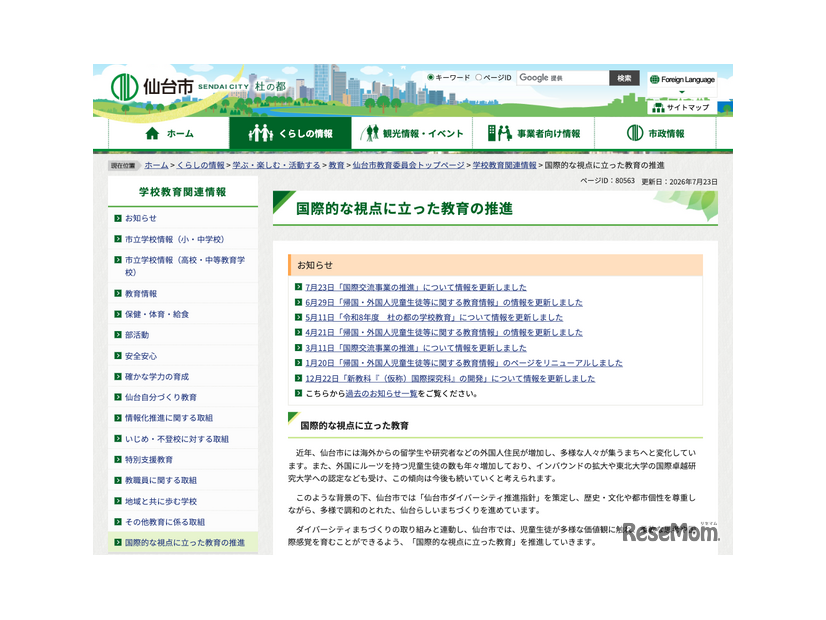Click the green arrow icon beside 安全安心
Viewport: 826px width, 620px height.
pyautogui.click(x=118, y=356)
